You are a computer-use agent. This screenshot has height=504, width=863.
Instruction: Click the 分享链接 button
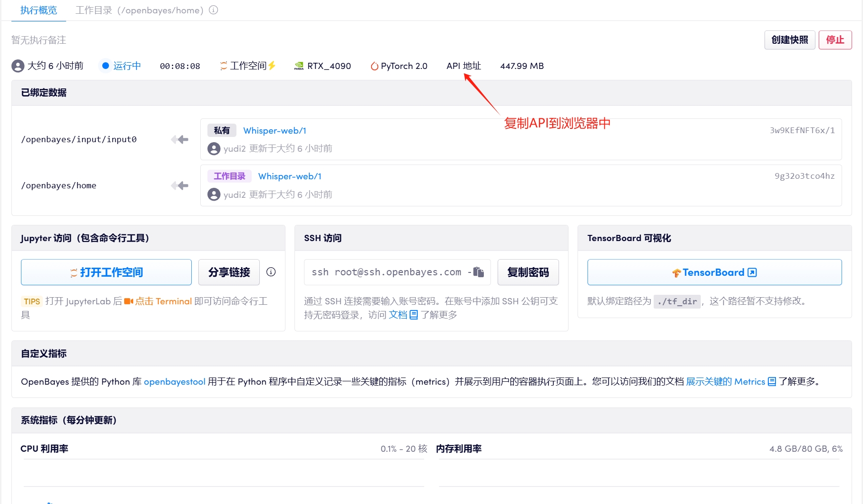[x=229, y=272]
